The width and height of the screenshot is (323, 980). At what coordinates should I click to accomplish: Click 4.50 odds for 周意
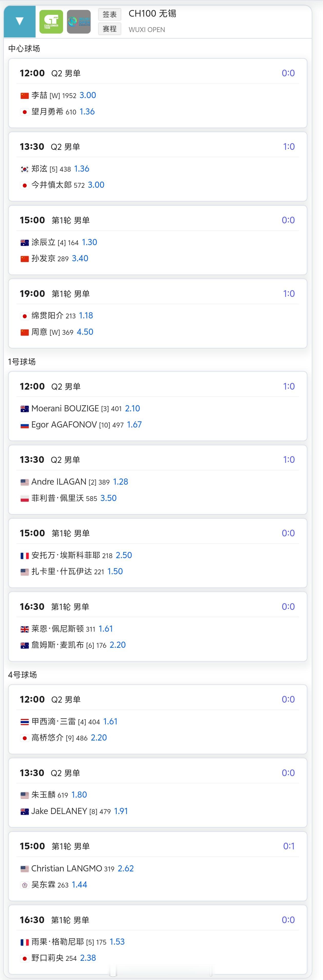point(85,332)
